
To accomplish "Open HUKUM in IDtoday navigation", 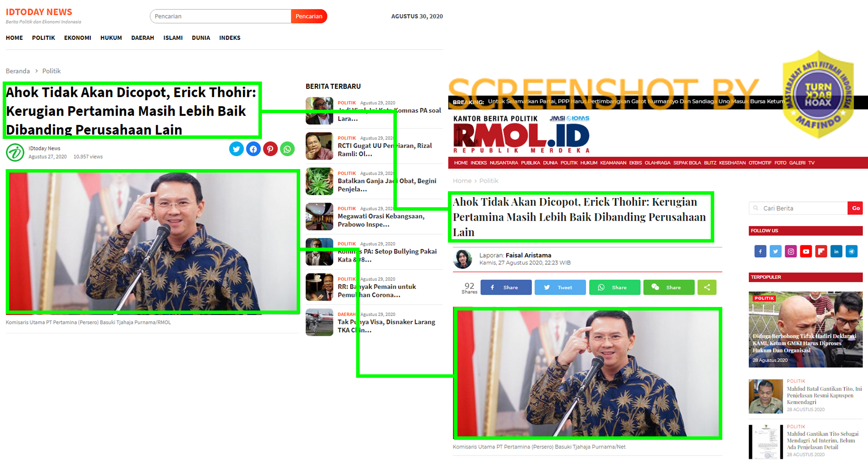I will click(x=111, y=38).
